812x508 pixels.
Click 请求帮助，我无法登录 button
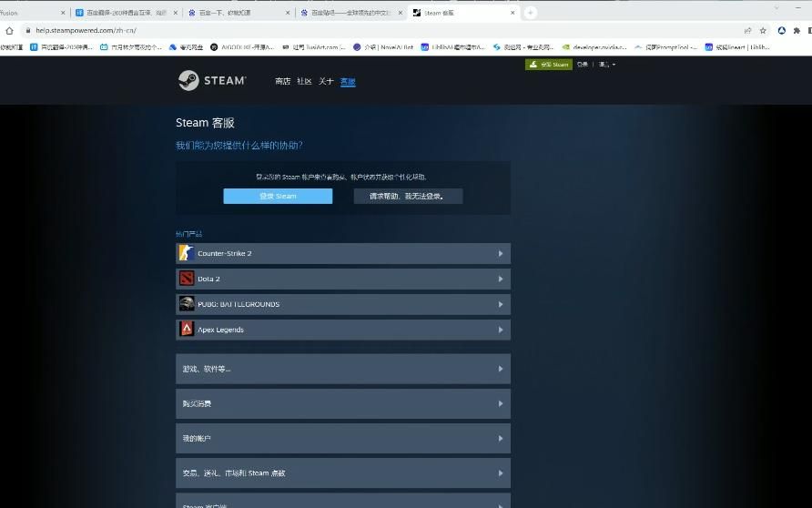coord(408,196)
